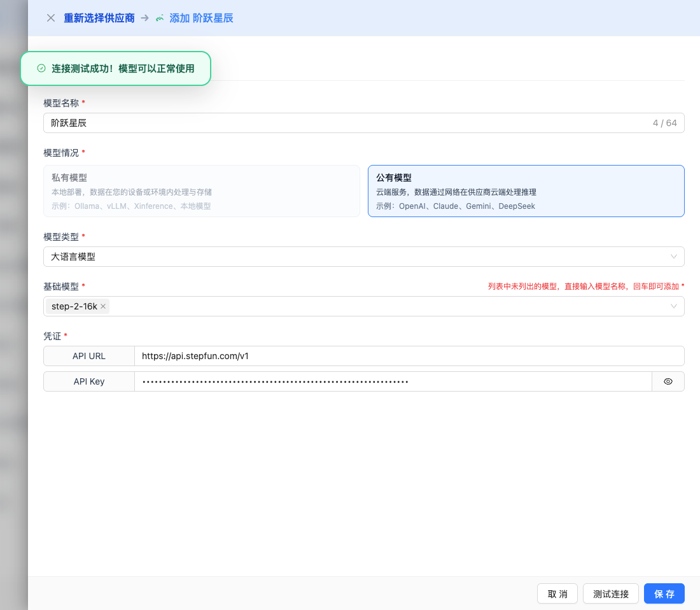This screenshot has width=700, height=610.
Task: Expand the 基础模型 dropdown arrow
Action: [673, 306]
